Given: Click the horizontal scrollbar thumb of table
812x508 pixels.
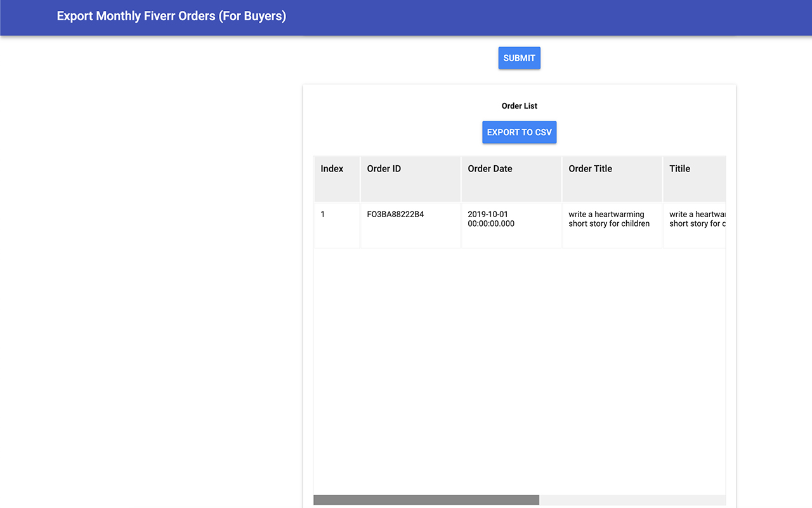Looking at the screenshot, I should point(426,500).
